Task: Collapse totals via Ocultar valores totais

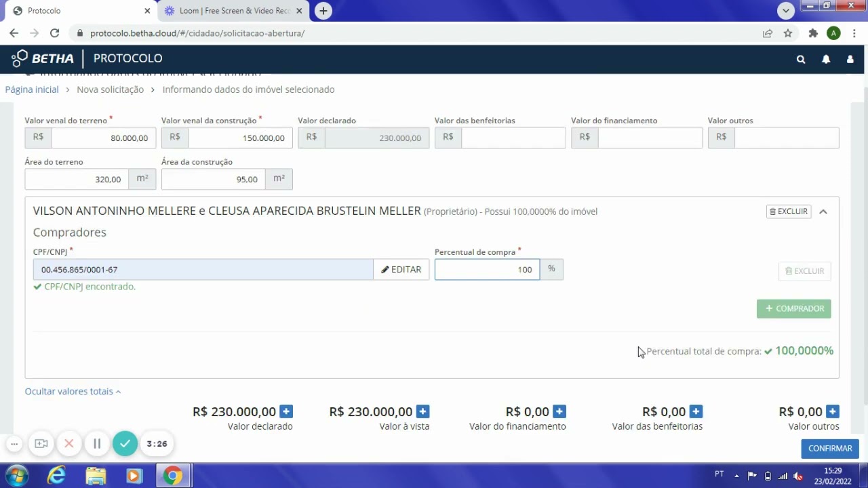Action: 73,391
